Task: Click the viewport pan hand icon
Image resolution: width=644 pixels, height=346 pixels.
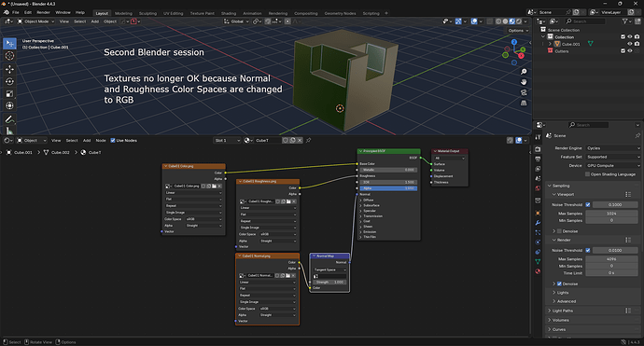Action: 524,82
